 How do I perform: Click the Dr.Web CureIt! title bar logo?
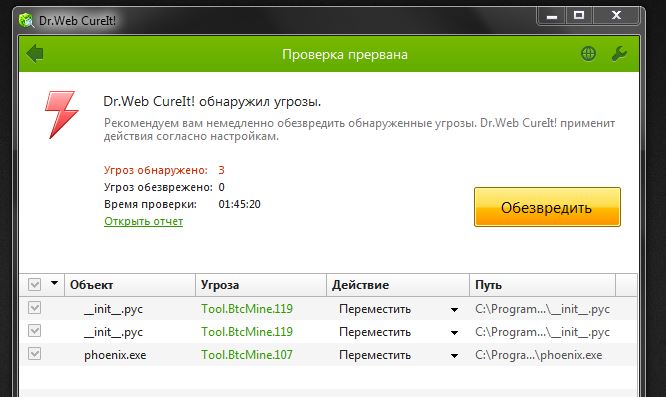[26, 20]
